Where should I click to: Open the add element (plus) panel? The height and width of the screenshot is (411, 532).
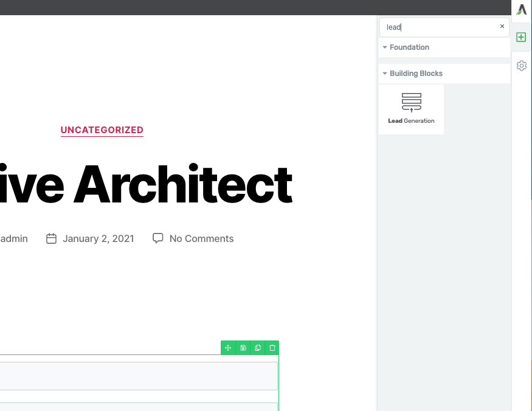tap(521, 37)
